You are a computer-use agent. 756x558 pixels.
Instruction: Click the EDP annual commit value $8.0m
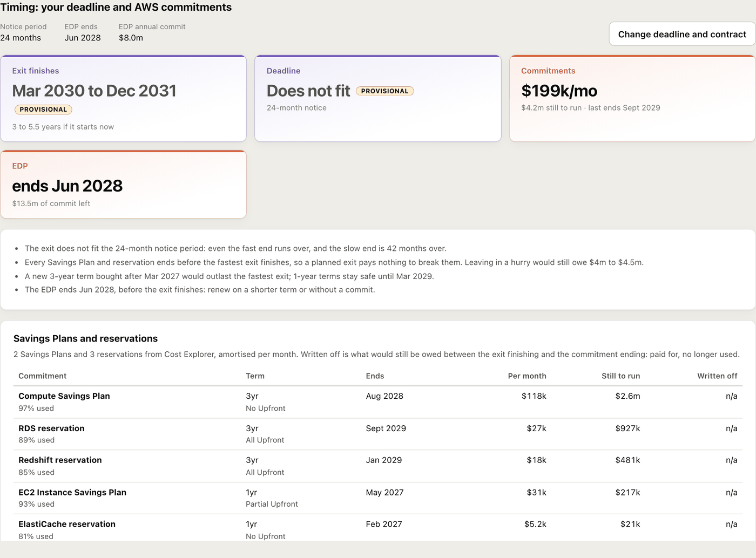tap(131, 38)
